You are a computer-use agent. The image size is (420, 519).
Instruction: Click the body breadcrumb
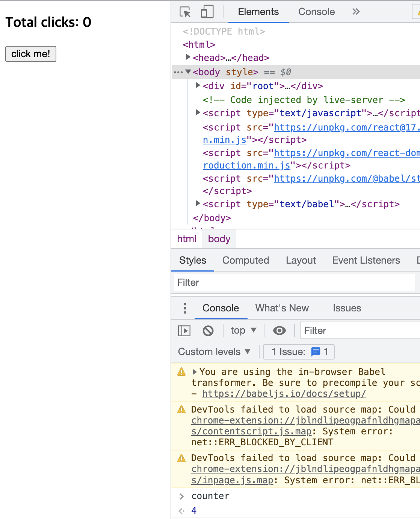(219, 239)
